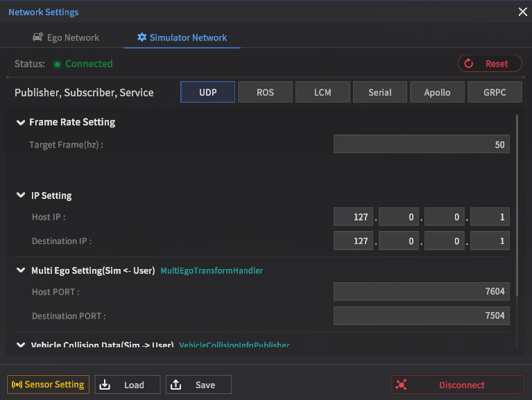Switch to the Ego Network tab

pos(66,37)
